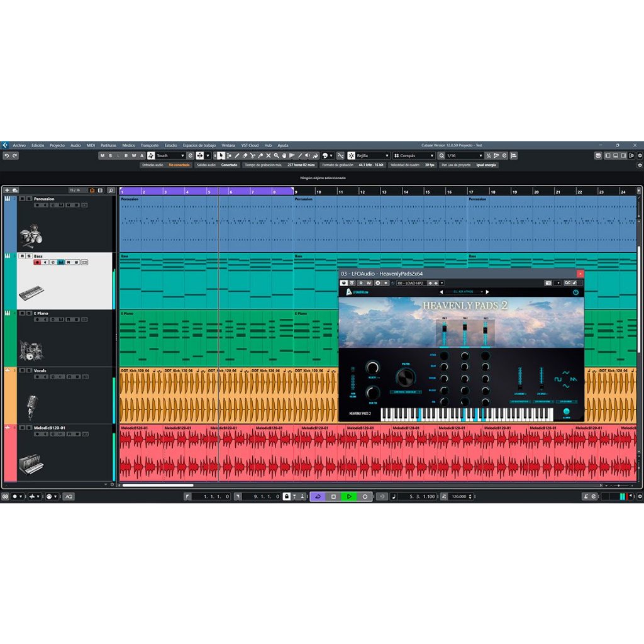Image resolution: width=644 pixels, height=644 pixels.
Task: Open the Archivo menu
Action: pos(19,145)
